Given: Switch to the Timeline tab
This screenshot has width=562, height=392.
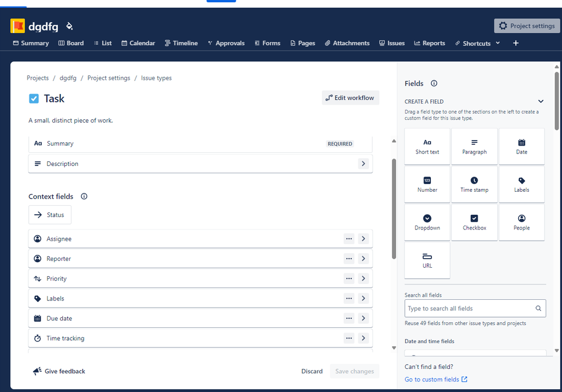Looking at the screenshot, I should tap(181, 43).
